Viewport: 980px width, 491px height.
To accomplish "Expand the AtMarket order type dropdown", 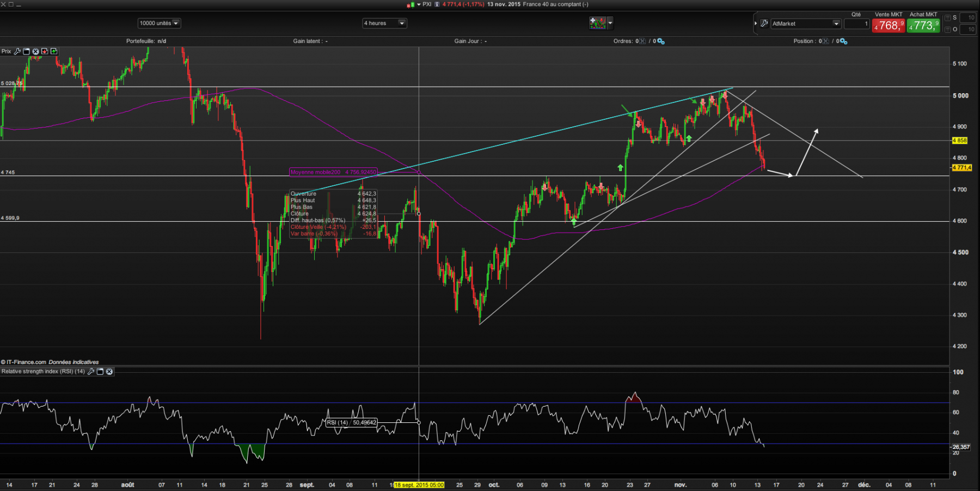I will pos(806,23).
